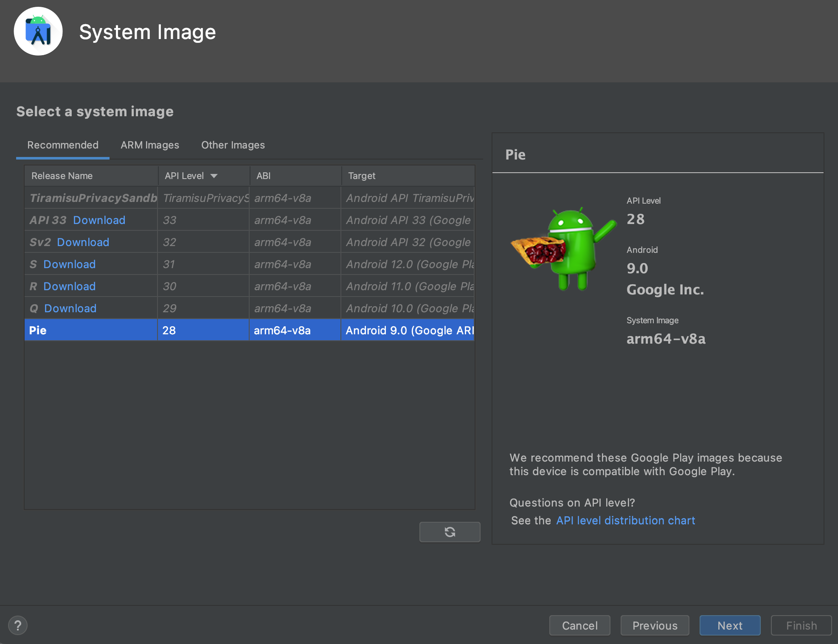Viewport: 838px width, 644px height.
Task: Click Android API TiramisuPriv target cell
Action: 408,198
